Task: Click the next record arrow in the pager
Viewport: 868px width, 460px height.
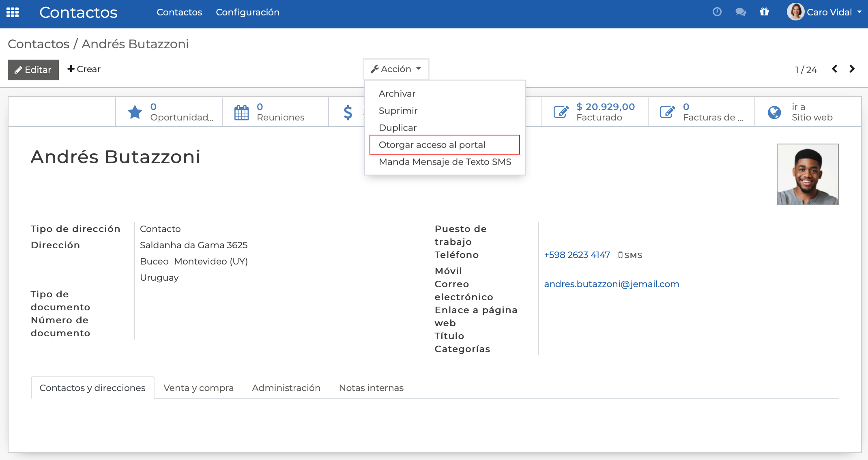Action: [852, 69]
